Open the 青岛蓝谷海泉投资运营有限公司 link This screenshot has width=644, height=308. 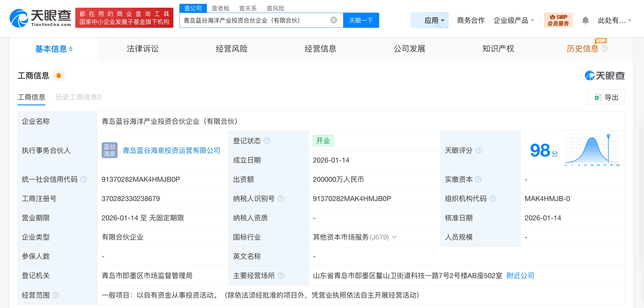click(x=171, y=150)
